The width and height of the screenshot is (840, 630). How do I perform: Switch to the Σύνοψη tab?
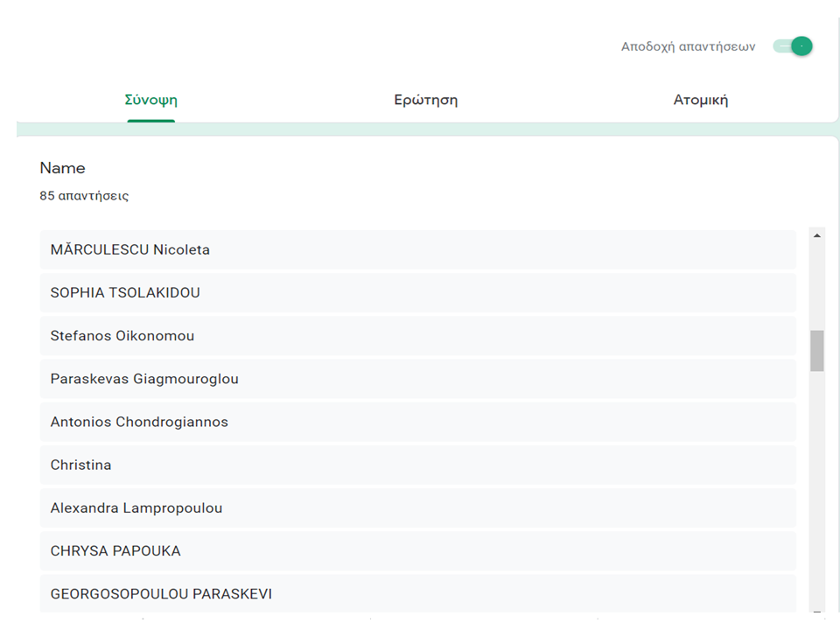151,100
